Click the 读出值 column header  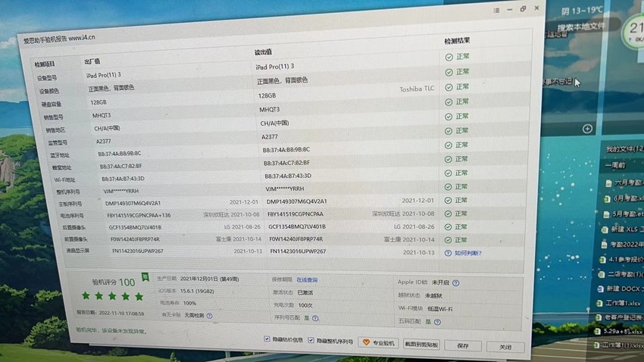click(x=263, y=52)
